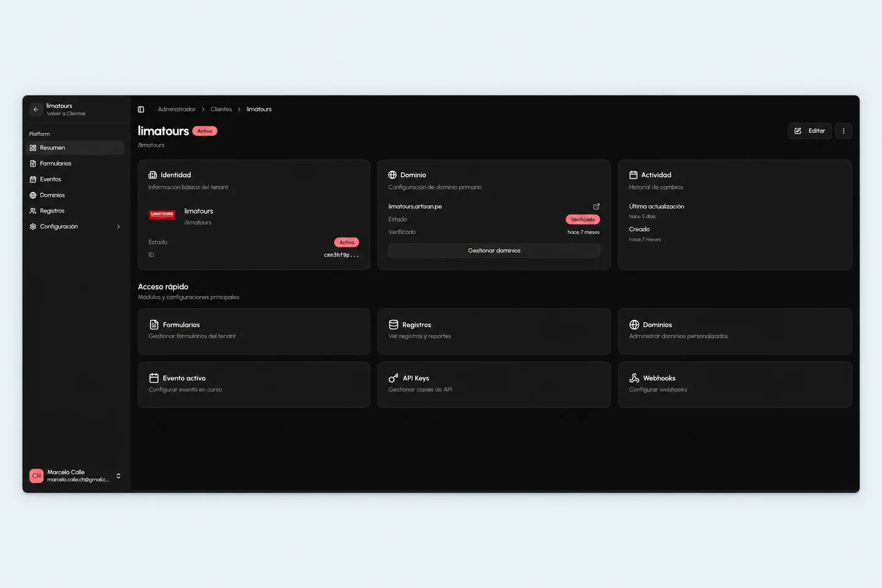Select Resumen in the sidebar
882x588 pixels.
tap(77, 148)
